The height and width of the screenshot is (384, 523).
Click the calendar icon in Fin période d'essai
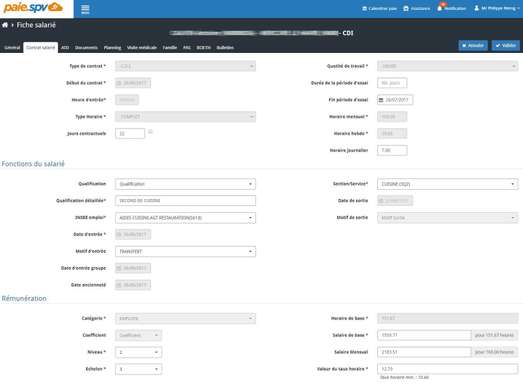point(381,100)
